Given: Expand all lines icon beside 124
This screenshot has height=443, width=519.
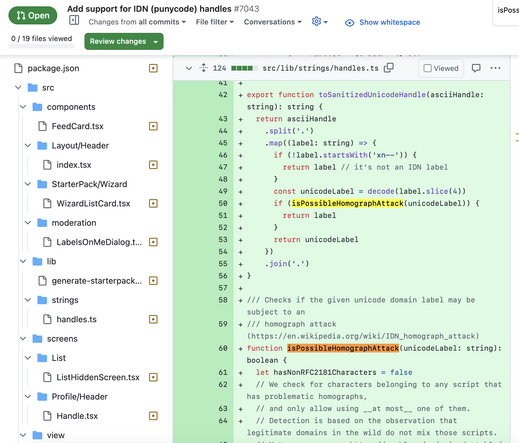Looking at the screenshot, I should click(203, 68).
